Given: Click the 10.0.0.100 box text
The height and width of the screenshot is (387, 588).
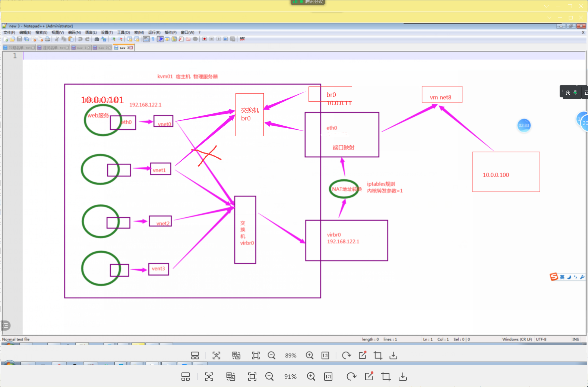Looking at the screenshot, I should click(496, 175).
